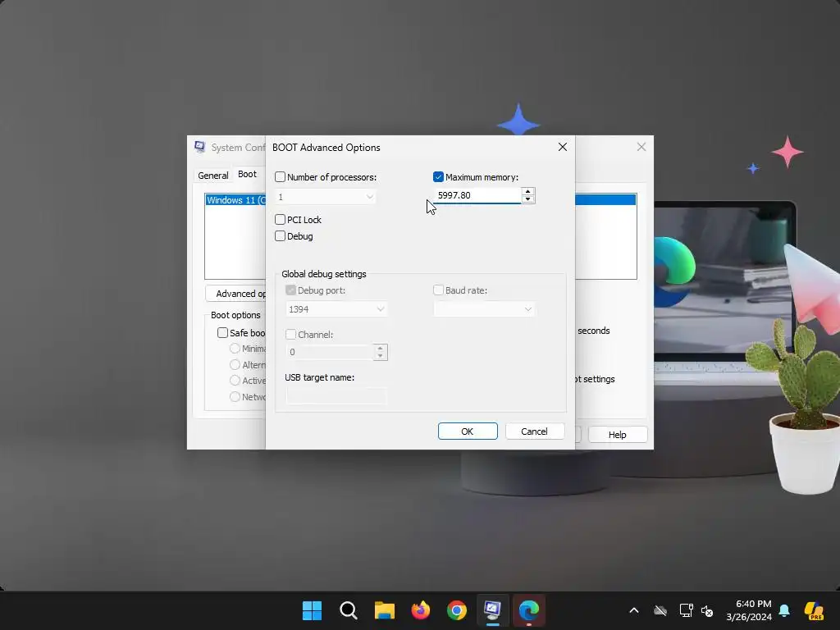Toggle the Debug port checkbox
The height and width of the screenshot is (630, 840).
(291, 290)
